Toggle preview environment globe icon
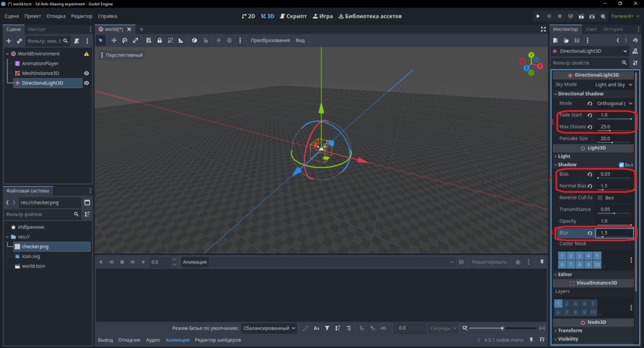This screenshot has width=644, height=348. [229, 40]
